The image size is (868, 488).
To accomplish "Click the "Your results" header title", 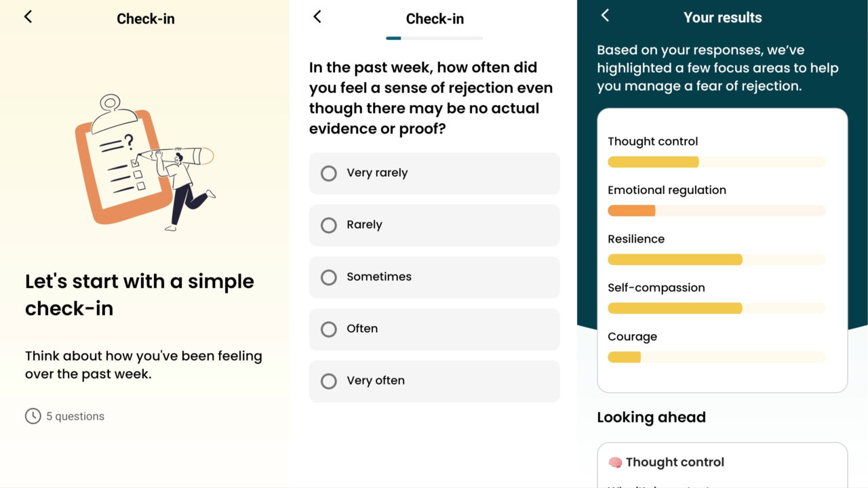I will coord(723,17).
